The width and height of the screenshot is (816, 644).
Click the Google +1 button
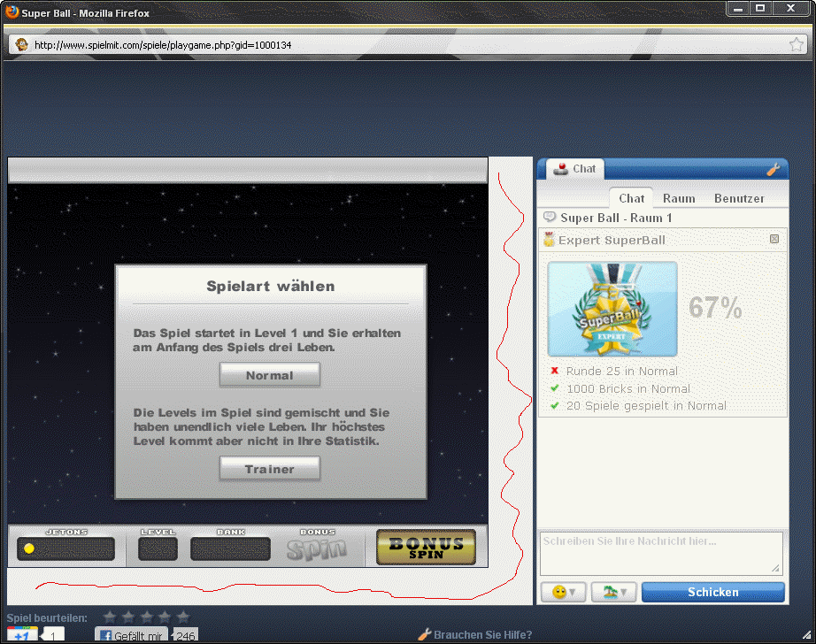pyautogui.click(x=22, y=634)
